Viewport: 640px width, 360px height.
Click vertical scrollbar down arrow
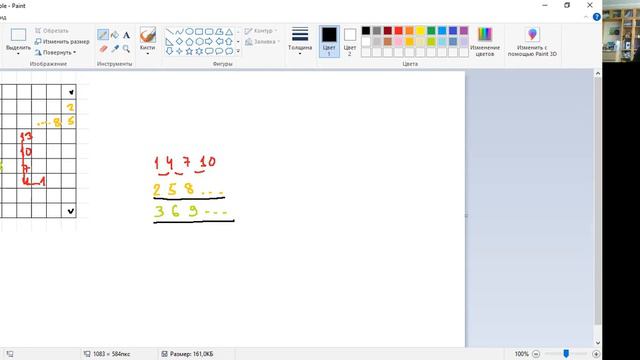click(x=598, y=343)
